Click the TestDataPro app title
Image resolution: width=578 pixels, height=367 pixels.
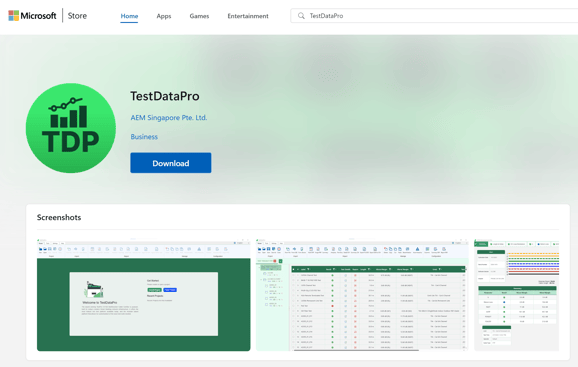[x=165, y=96]
